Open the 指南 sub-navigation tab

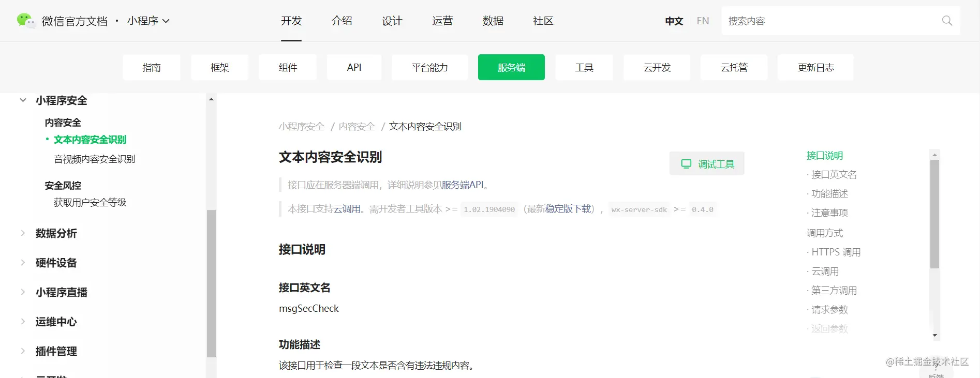[152, 67]
